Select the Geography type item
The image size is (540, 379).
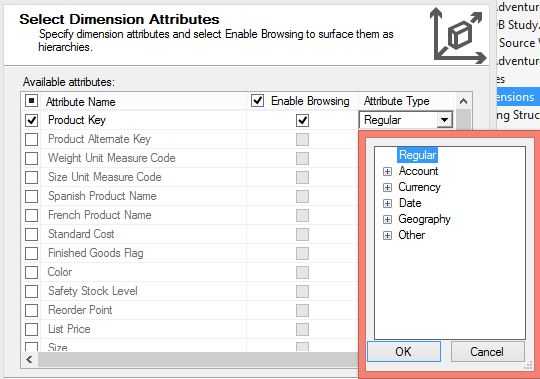pyautogui.click(x=424, y=219)
